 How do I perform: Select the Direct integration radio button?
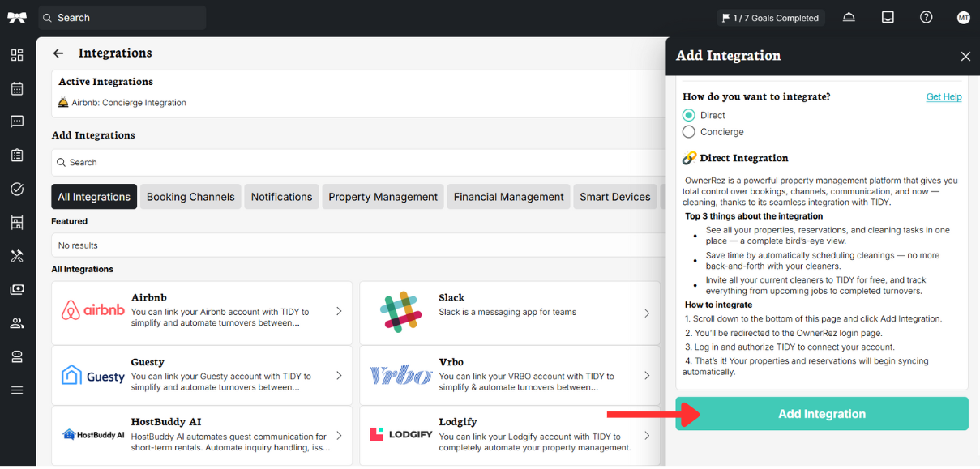pyautogui.click(x=689, y=115)
